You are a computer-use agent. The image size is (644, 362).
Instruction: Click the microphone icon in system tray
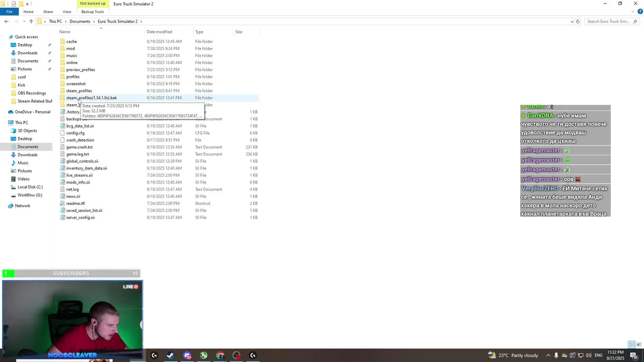tap(556, 355)
